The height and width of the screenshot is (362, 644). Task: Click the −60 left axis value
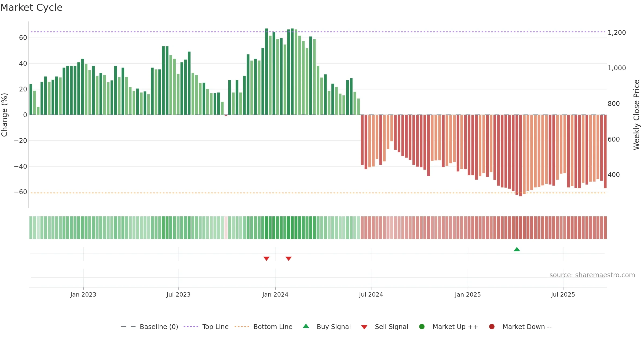click(x=21, y=192)
